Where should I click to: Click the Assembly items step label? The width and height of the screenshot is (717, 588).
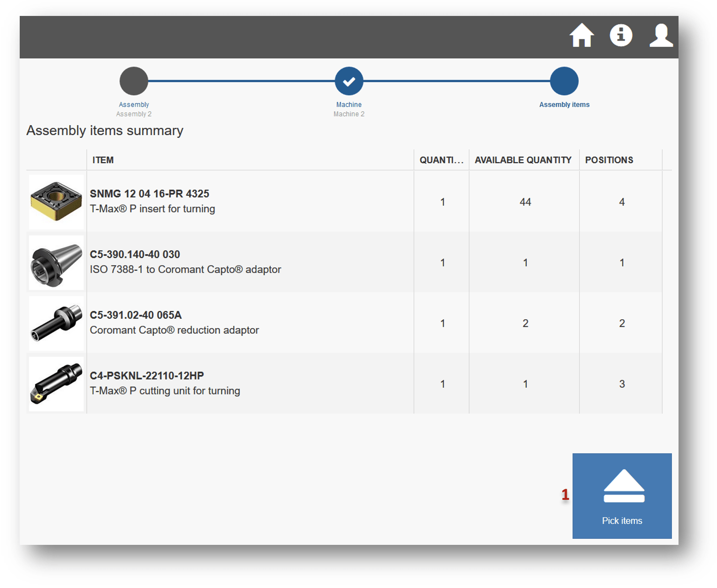click(x=564, y=105)
